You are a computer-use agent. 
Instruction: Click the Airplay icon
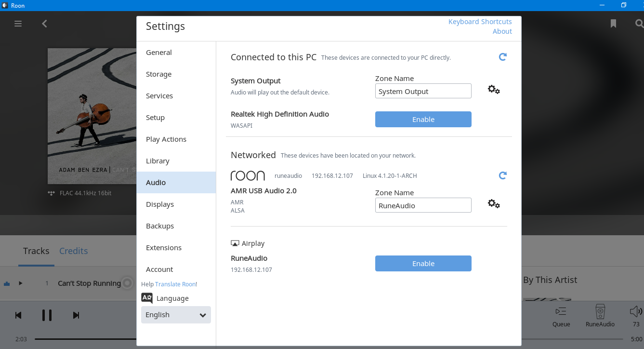tap(235, 243)
